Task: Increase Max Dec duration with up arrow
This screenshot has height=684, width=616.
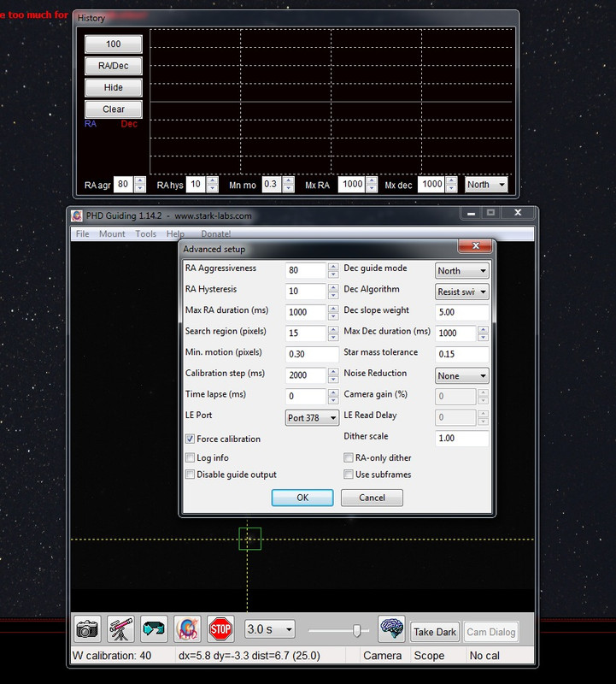Action: pos(483,329)
